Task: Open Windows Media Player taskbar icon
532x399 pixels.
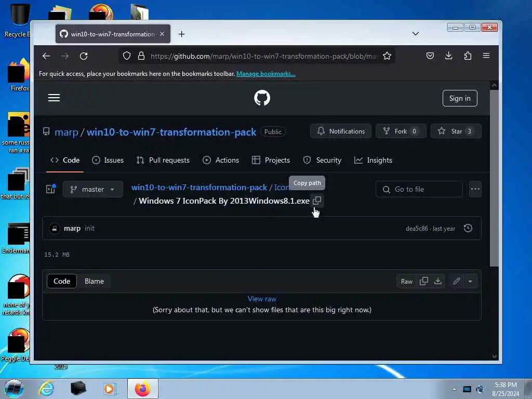Action: click(110, 389)
